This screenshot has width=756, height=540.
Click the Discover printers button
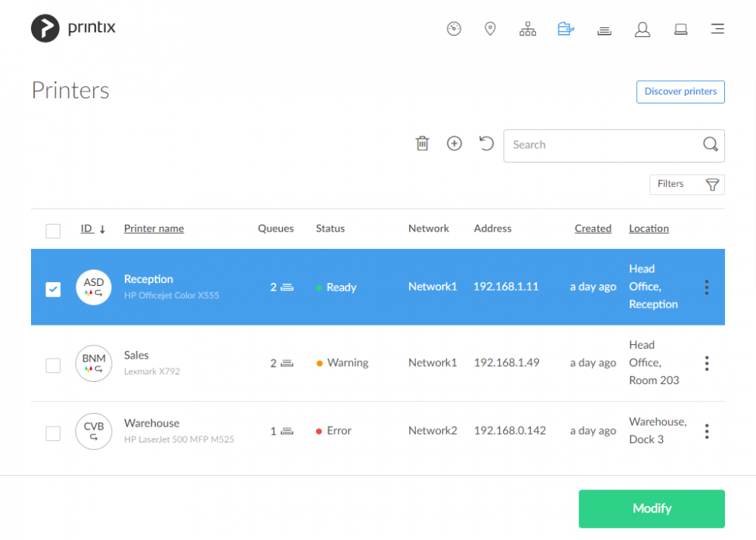680,92
